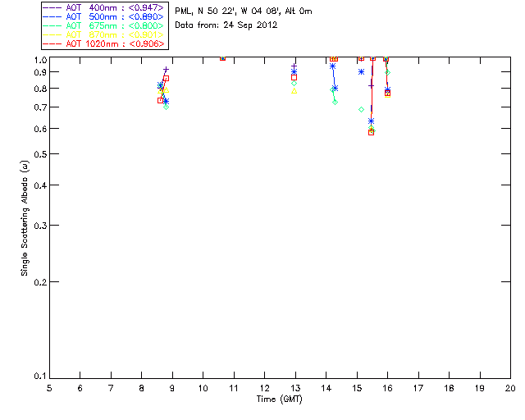The width and height of the screenshot is (525, 420).
Task: Click the red dashed line sample in legend
Action: (x=52, y=43)
